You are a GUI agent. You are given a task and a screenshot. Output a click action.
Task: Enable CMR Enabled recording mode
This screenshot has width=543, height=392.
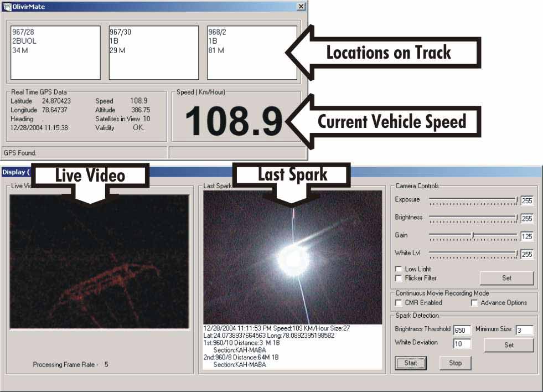(x=397, y=303)
